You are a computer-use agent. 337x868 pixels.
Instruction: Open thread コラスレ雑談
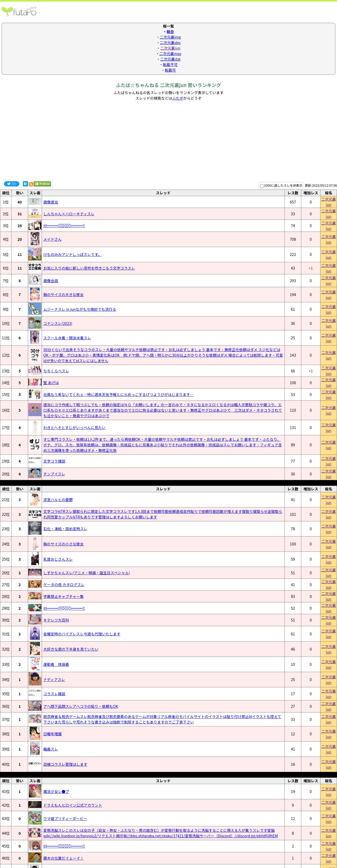coord(54,694)
